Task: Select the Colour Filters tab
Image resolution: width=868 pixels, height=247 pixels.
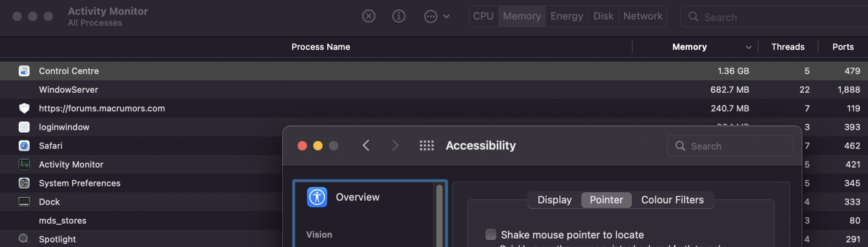Action: pos(672,200)
